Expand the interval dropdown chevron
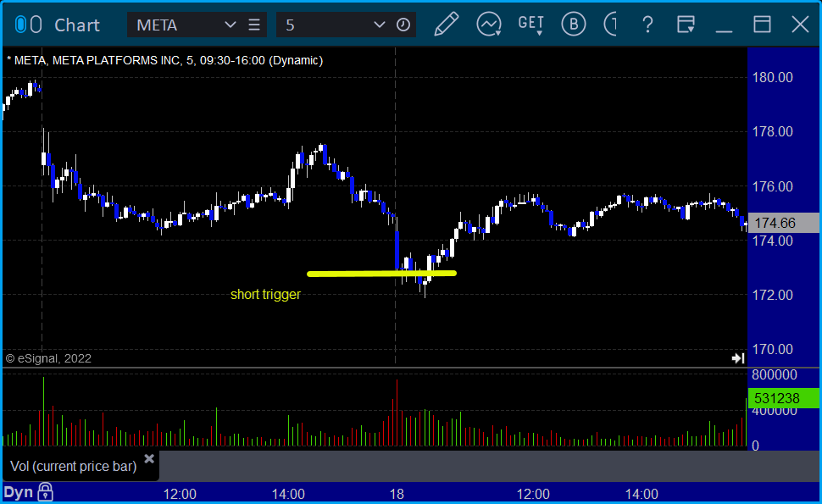Viewport: 822px width, 504px height. click(x=380, y=25)
